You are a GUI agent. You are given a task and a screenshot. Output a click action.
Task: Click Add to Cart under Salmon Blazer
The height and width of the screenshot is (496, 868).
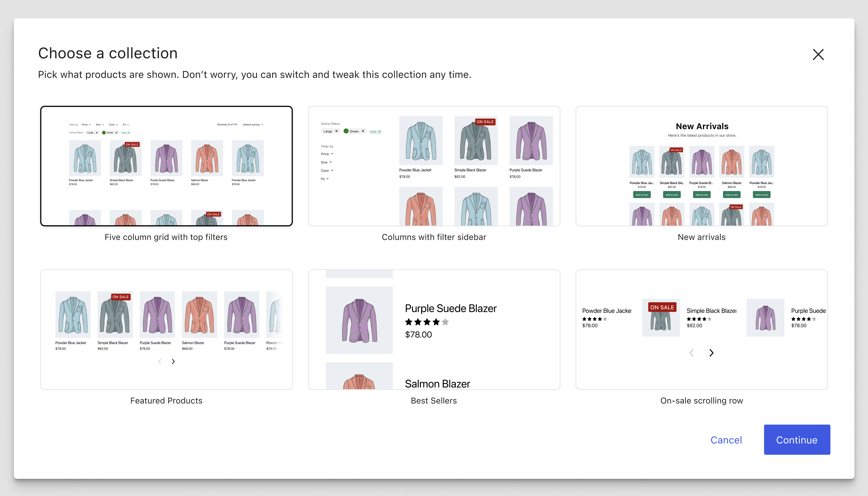tap(731, 194)
